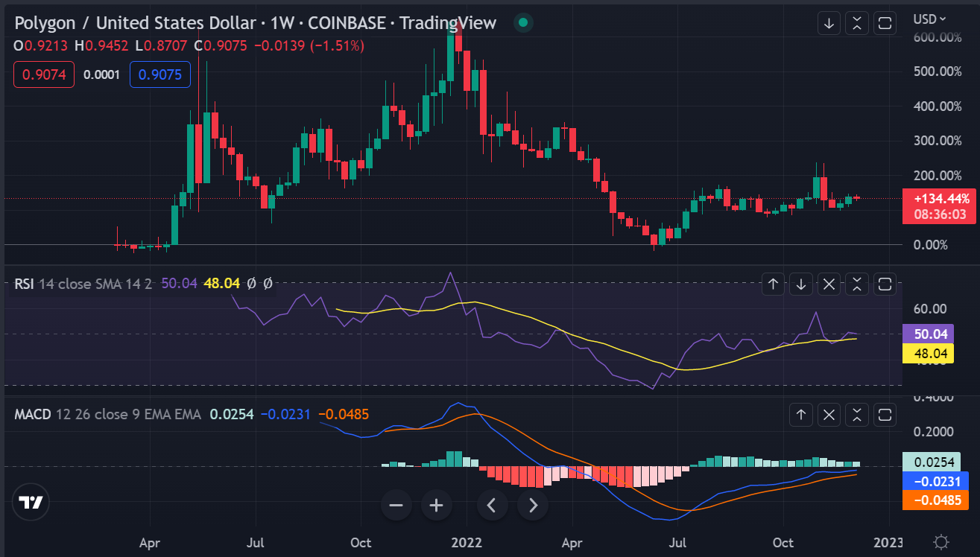The height and width of the screenshot is (557, 980).
Task: Delete the MACD pane
Action: 829,415
